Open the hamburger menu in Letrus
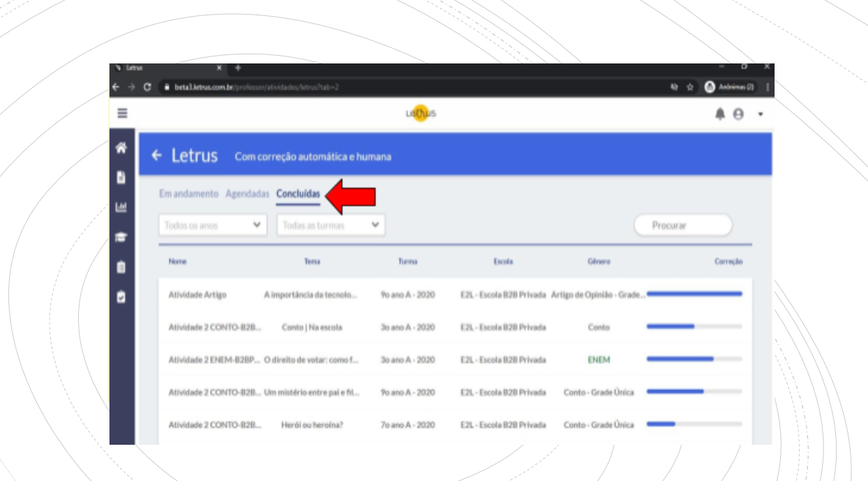Viewport: 868px width, 481px height. 122,113
